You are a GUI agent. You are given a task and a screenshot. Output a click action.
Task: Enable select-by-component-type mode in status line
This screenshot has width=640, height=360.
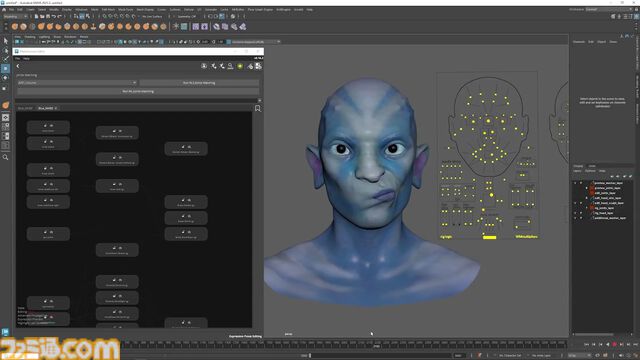click(88, 16)
